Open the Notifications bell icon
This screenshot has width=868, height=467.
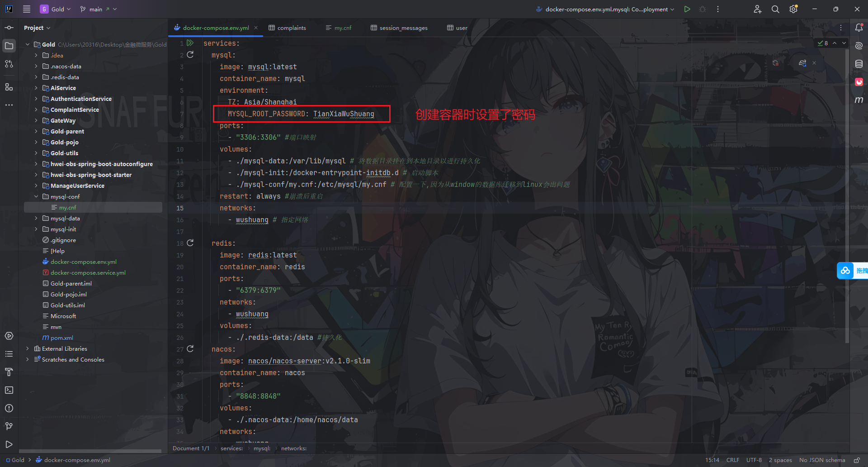(x=859, y=28)
